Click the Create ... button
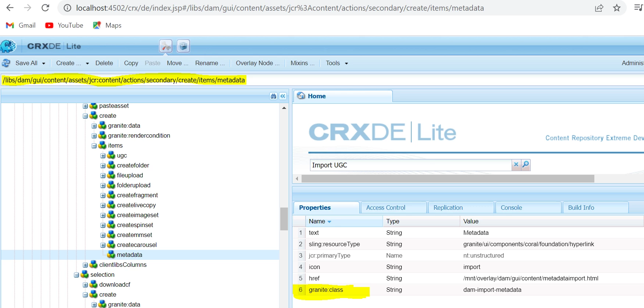644x308 pixels. click(68, 63)
